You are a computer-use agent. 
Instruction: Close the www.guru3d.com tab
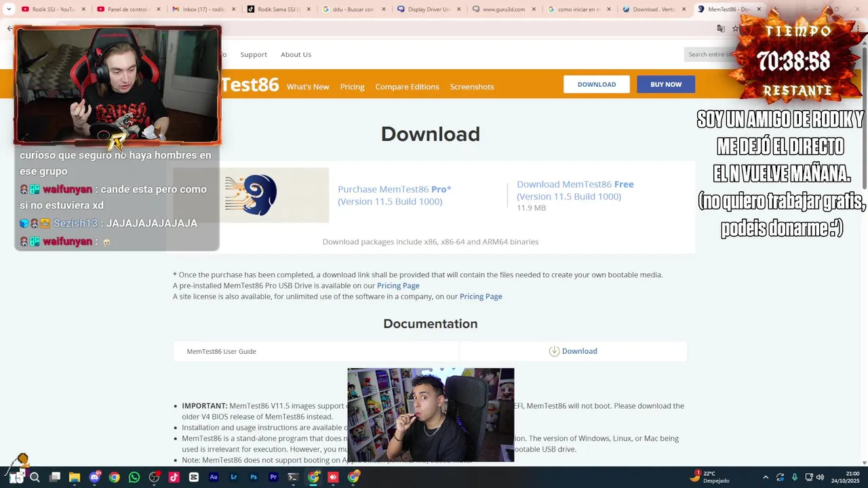coord(534,9)
